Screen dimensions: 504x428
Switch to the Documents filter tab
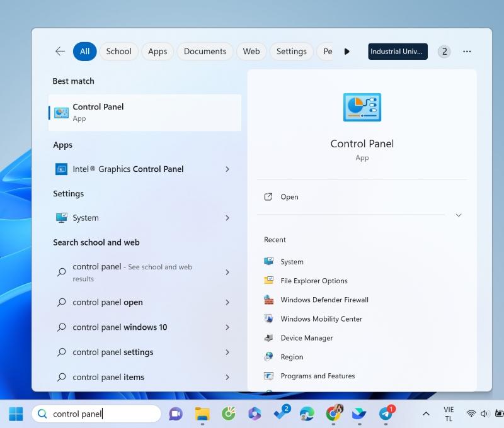click(205, 52)
